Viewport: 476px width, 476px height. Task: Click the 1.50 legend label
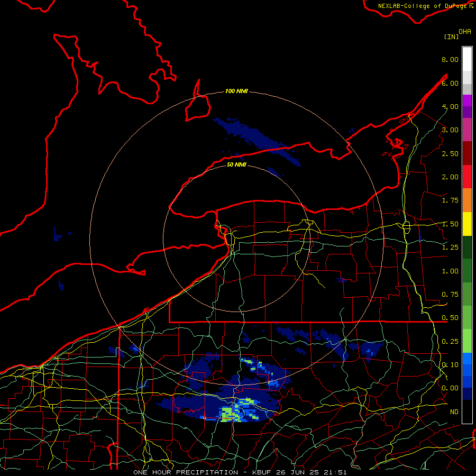[x=450, y=224]
